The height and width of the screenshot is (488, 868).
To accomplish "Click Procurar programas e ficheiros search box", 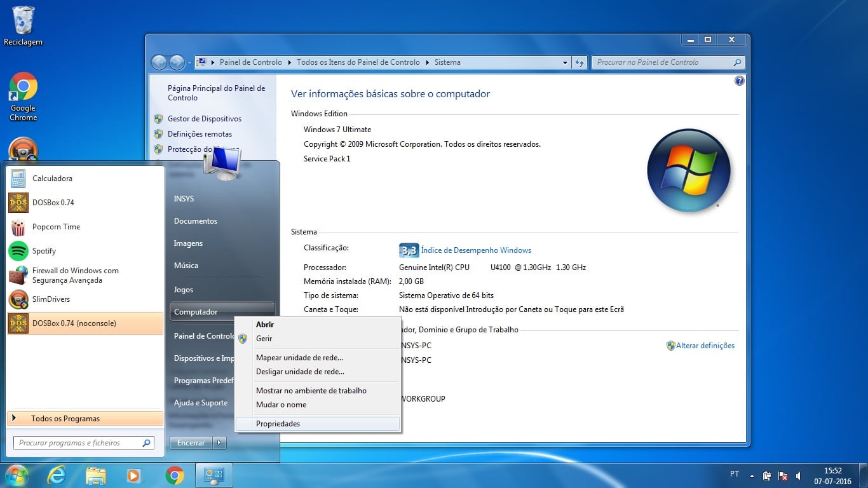I will pyautogui.click(x=84, y=443).
